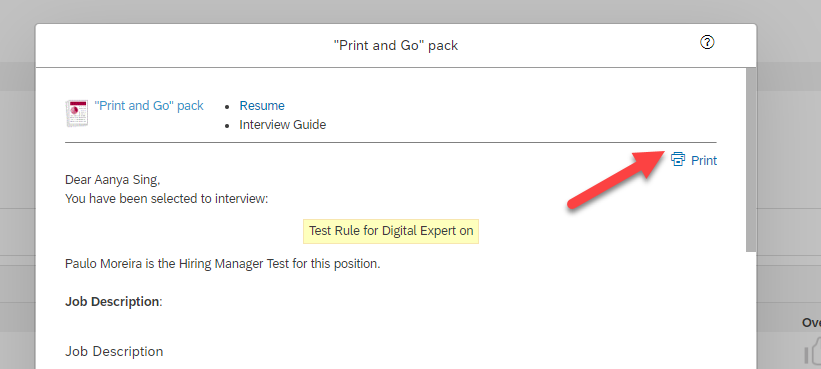Click the scrollbar track below the thumb

click(x=751, y=310)
